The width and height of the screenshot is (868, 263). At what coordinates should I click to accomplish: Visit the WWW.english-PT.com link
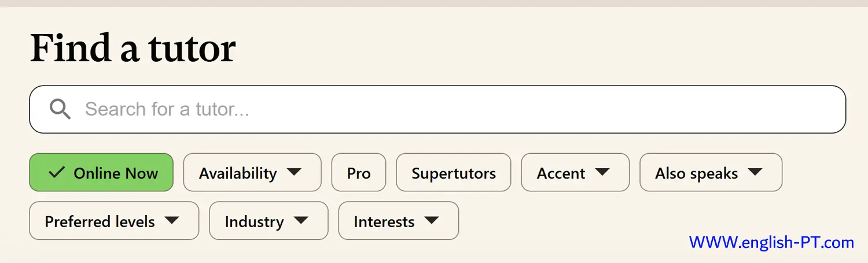(771, 243)
